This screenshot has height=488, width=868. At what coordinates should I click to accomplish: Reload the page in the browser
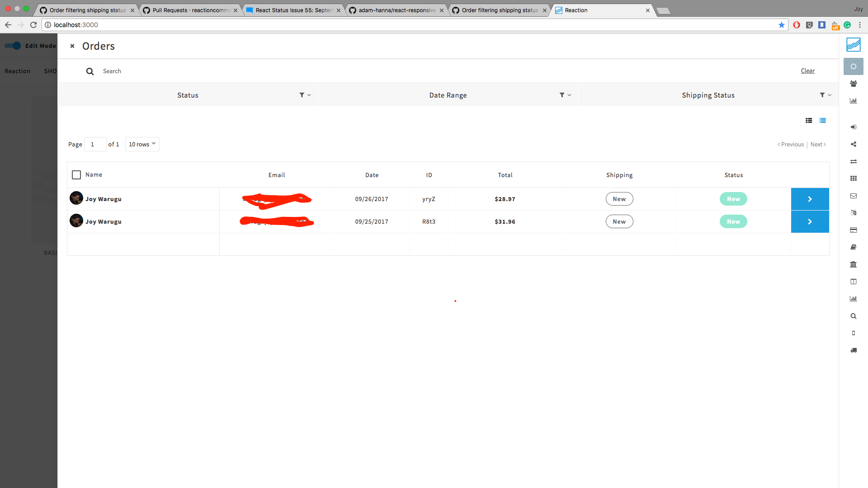coord(33,25)
